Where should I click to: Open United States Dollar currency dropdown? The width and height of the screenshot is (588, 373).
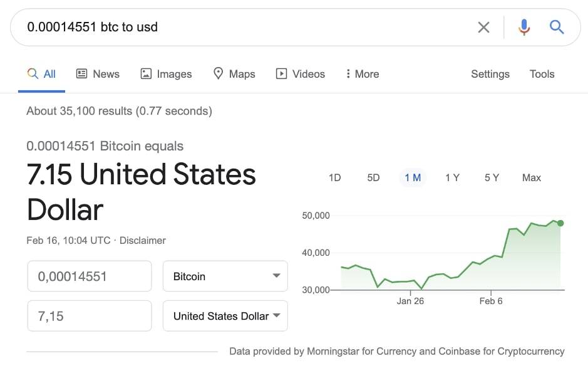pyautogui.click(x=225, y=316)
